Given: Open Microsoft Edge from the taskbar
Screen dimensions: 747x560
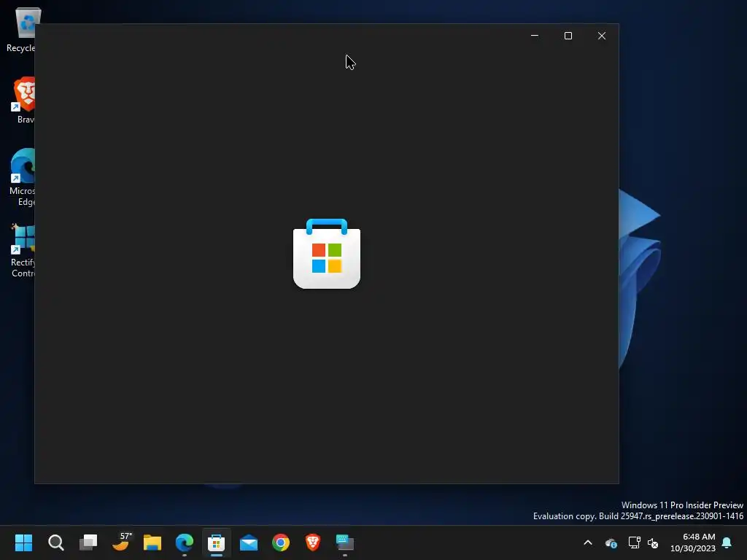Looking at the screenshot, I should [185, 542].
